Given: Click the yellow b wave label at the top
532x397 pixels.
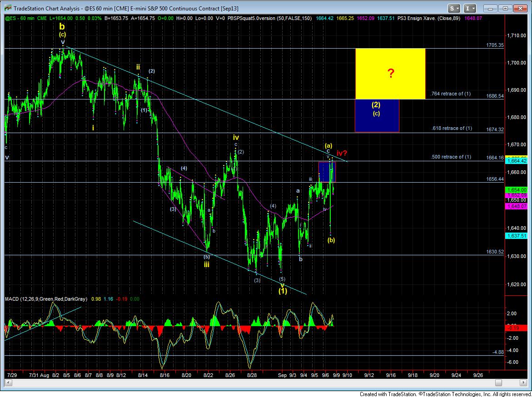Looking at the screenshot, I should pyautogui.click(x=61, y=26).
